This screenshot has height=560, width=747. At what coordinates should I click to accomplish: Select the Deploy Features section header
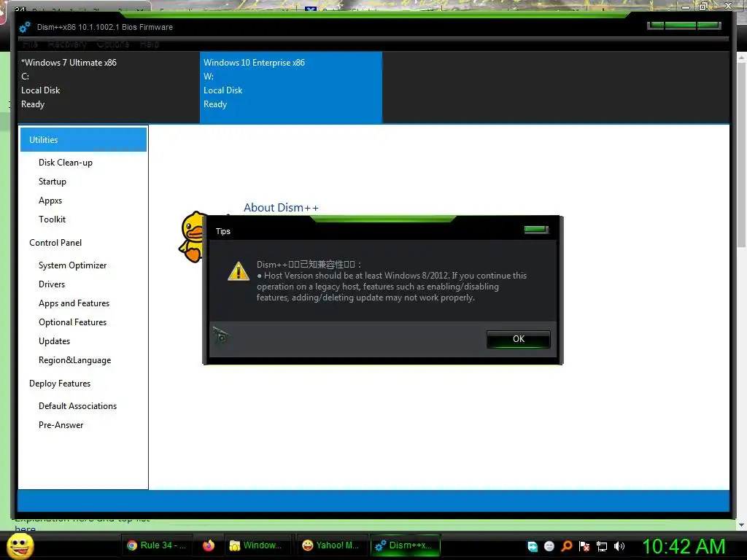tap(60, 384)
